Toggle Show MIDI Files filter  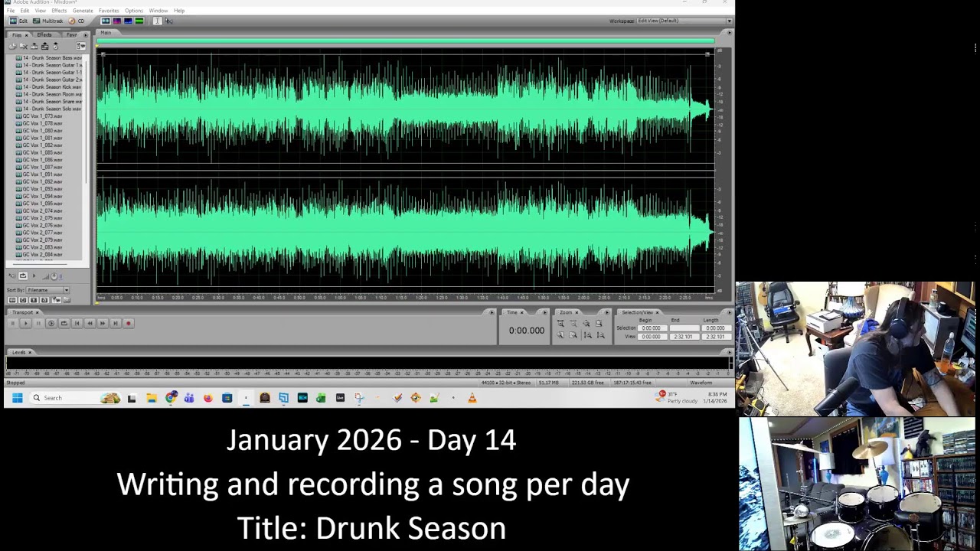(x=44, y=299)
